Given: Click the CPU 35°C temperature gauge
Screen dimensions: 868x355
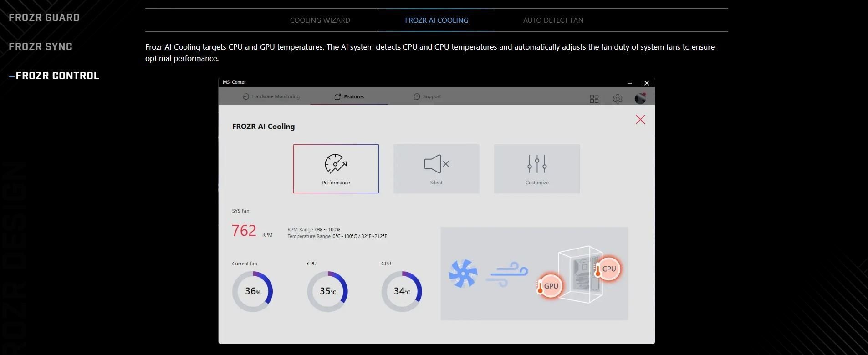Looking at the screenshot, I should click(x=327, y=291).
